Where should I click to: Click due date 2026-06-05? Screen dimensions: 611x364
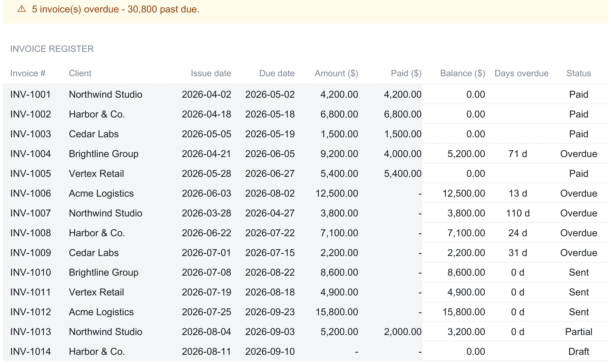(270, 154)
